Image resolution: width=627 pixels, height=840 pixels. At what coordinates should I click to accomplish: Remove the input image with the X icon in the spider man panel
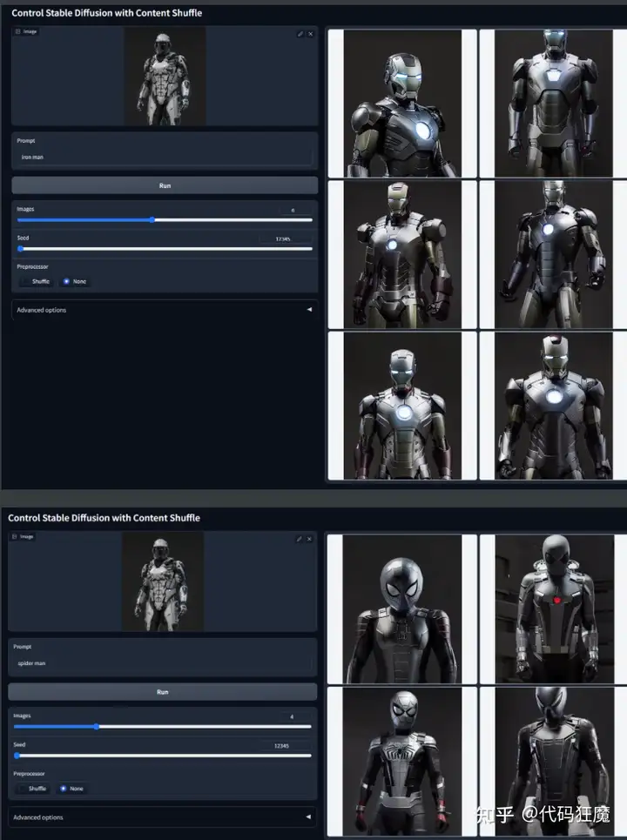tap(309, 539)
